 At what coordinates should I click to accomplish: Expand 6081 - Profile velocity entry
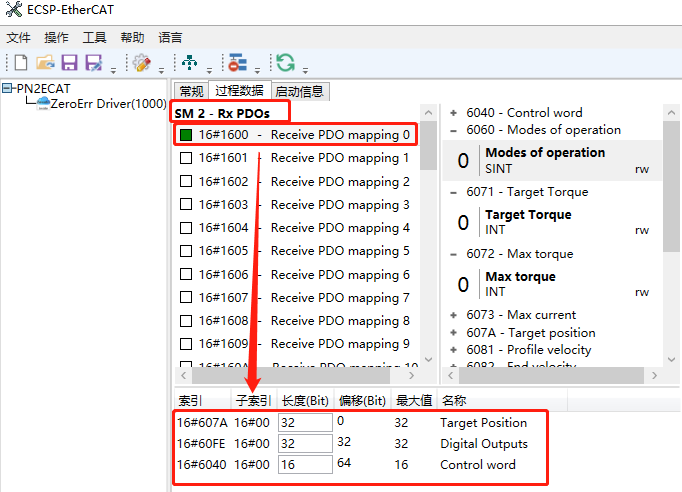point(454,350)
